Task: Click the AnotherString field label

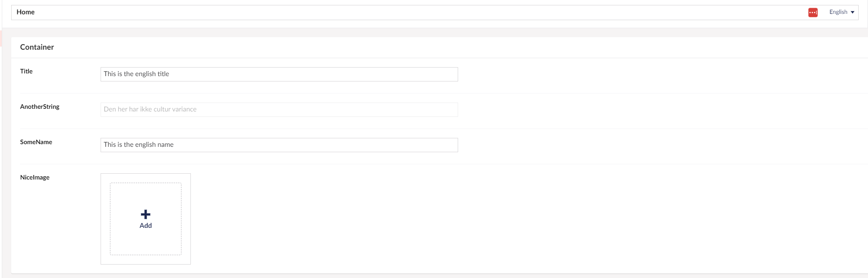Action: (x=40, y=107)
